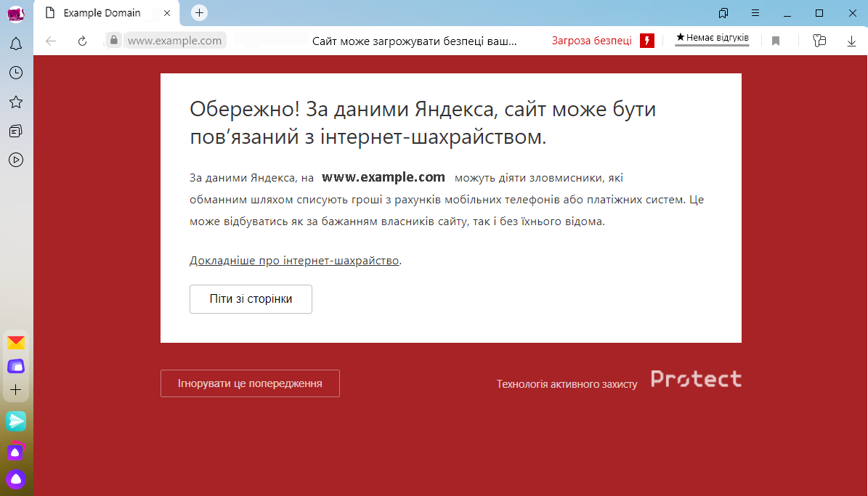The height and width of the screenshot is (496, 868).
Task: Open the downloads arrow icon
Action: pyautogui.click(x=851, y=41)
